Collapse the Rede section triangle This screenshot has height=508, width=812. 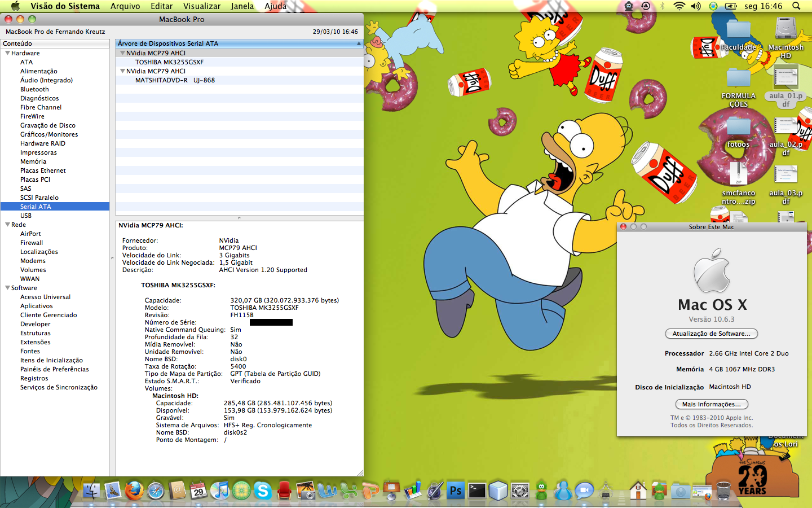point(7,225)
